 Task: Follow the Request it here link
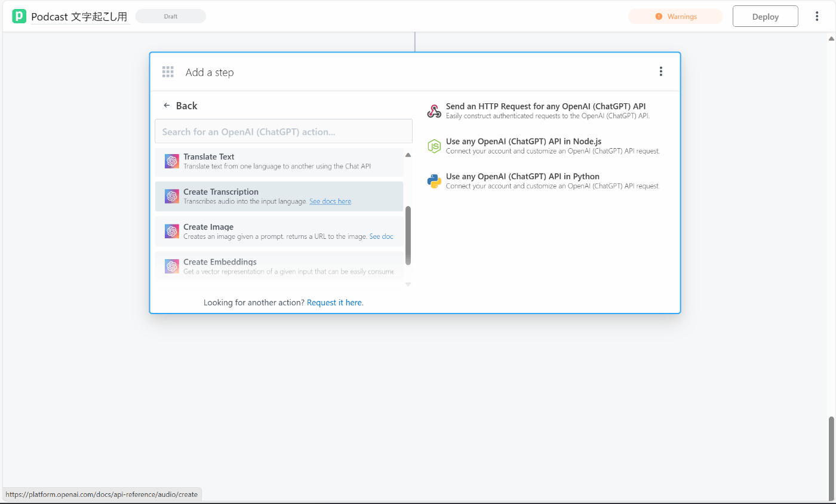point(334,303)
